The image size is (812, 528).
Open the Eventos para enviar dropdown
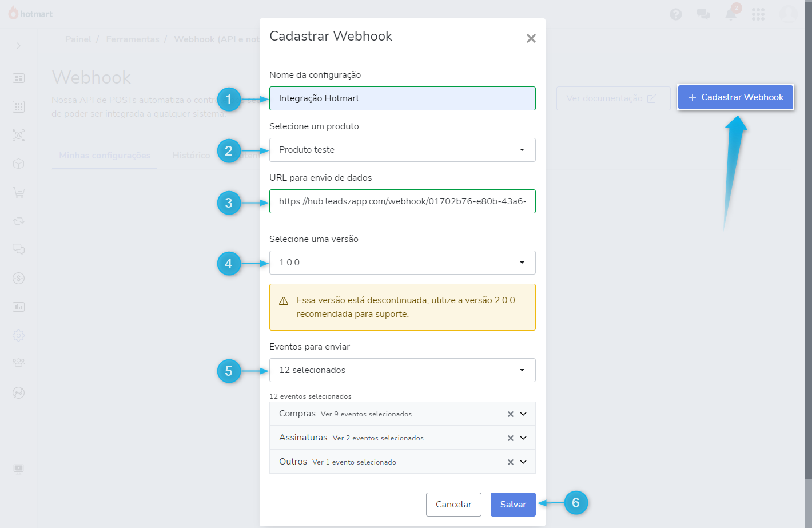[402, 370]
